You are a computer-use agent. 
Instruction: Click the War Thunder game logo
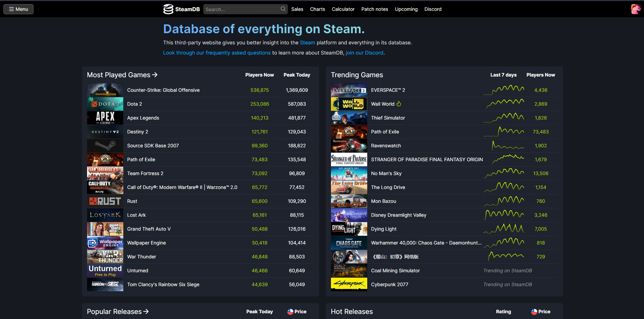(x=105, y=257)
